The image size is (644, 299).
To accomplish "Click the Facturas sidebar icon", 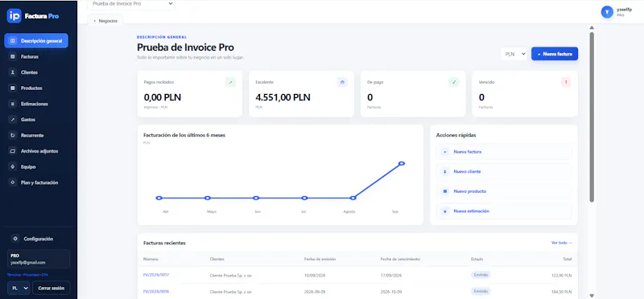I will (13, 56).
